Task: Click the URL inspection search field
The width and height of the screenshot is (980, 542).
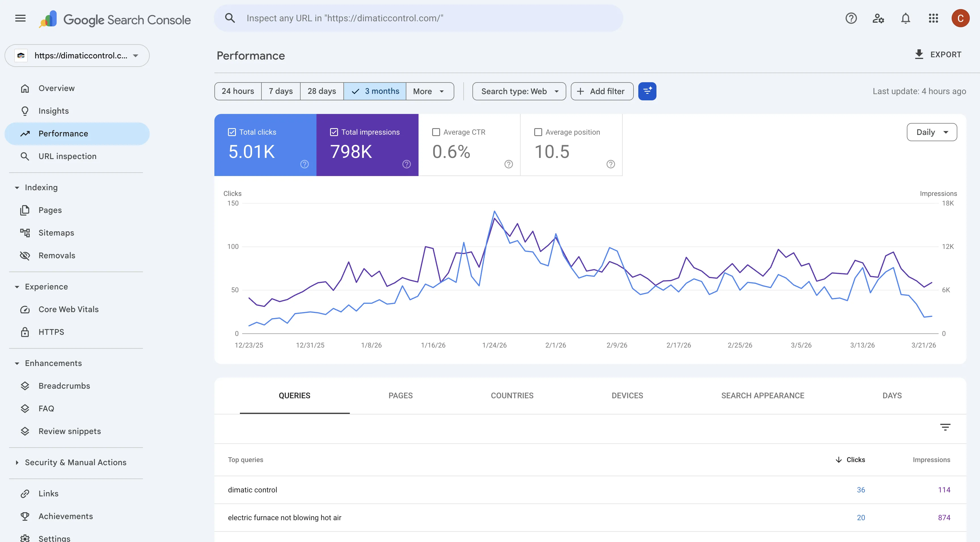Action: (419, 18)
